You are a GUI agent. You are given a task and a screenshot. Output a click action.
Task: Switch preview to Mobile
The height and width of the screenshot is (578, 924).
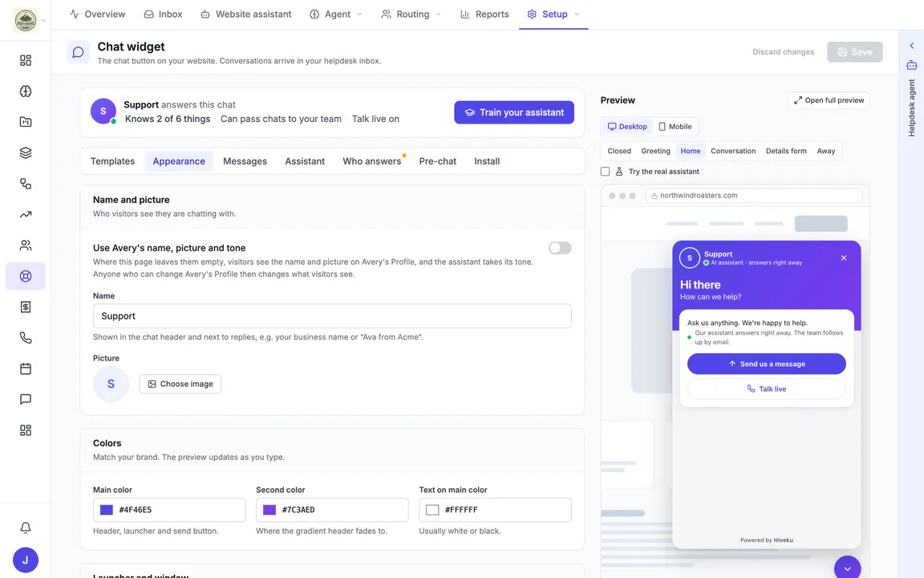coord(675,126)
